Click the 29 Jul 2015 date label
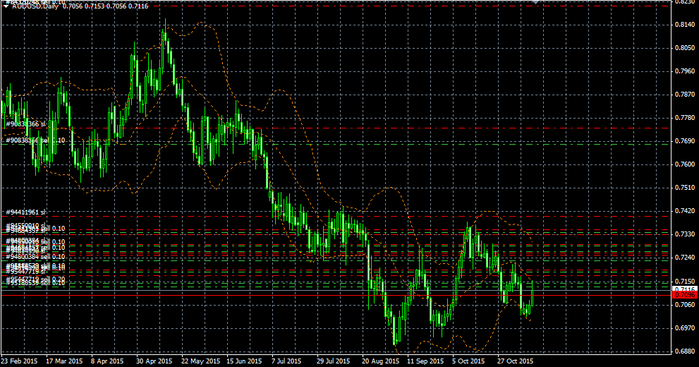This screenshot has width=699, height=367. tap(333, 361)
